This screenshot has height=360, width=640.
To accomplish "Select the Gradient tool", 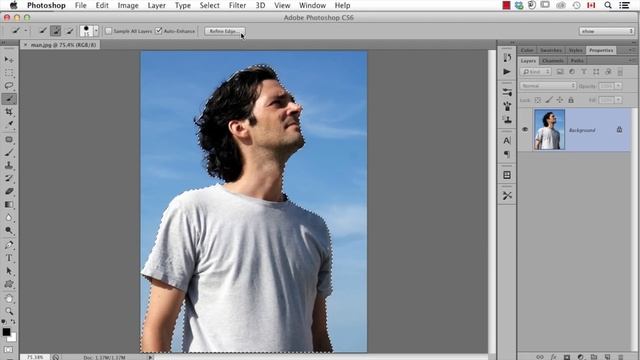I will [x=9, y=204].
